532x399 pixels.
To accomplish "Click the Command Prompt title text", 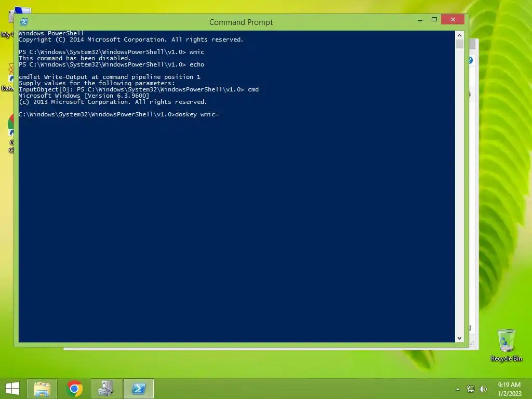I will [x=241, y=22].
